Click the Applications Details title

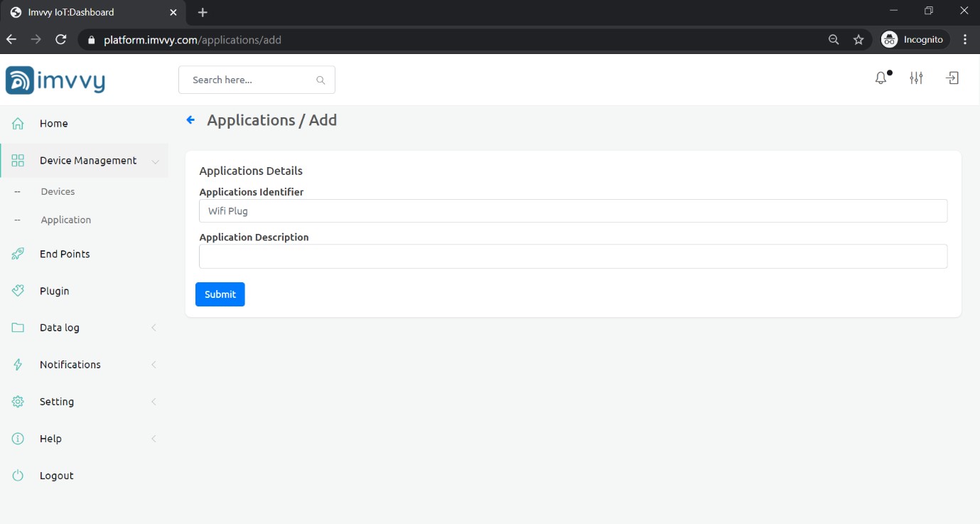pyautogui.click(x=251, y=171)
